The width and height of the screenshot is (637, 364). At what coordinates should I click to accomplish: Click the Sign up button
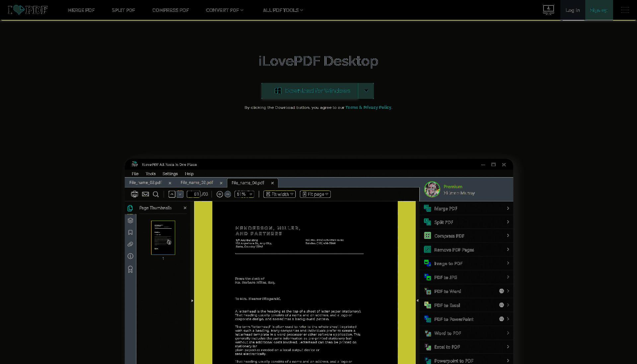click(x=599, y=10)
